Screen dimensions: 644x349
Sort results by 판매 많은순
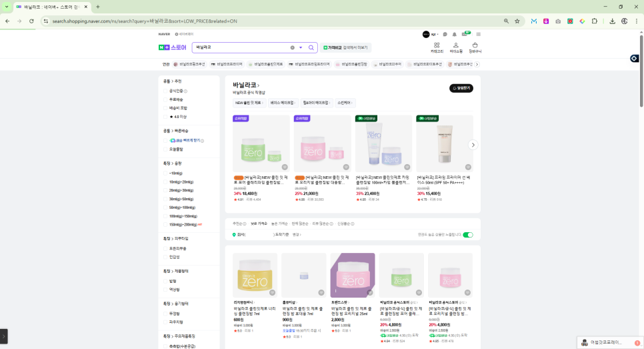300,224
